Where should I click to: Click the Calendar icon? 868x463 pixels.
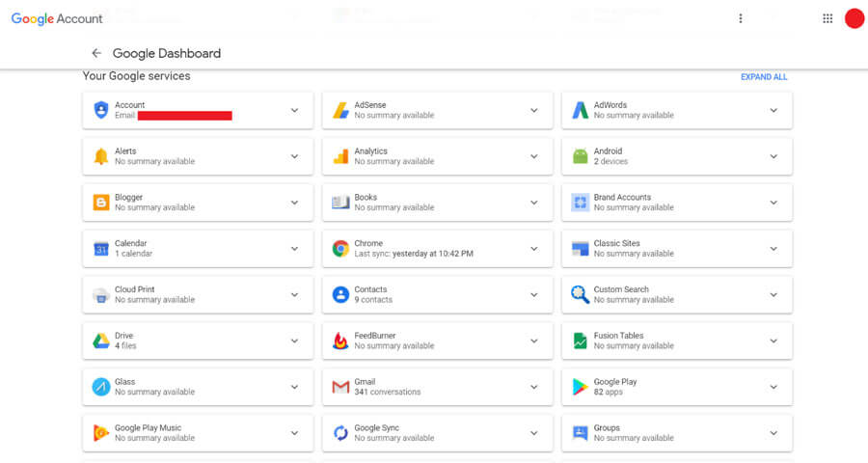(100, 249)
